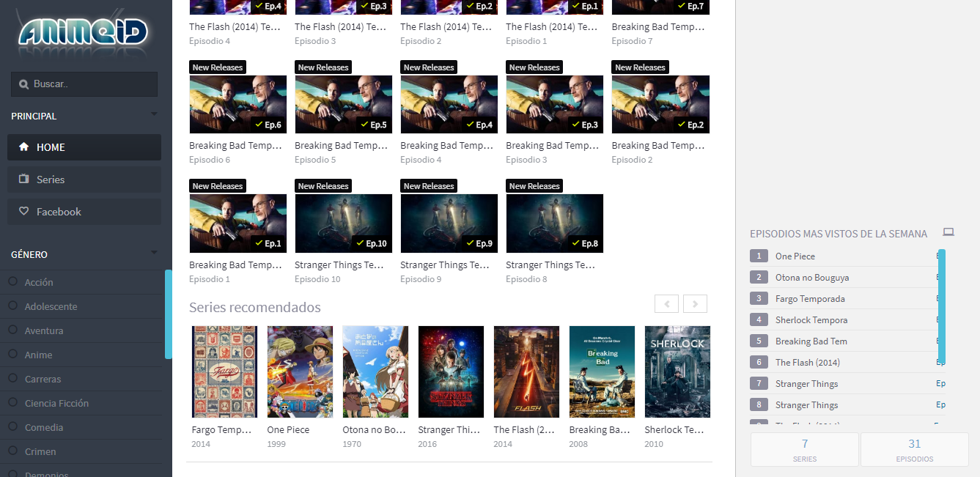Open Breaking Bad Ep.1 thumbnail
Screen dimensions: 980x477
tap(238, 223)
